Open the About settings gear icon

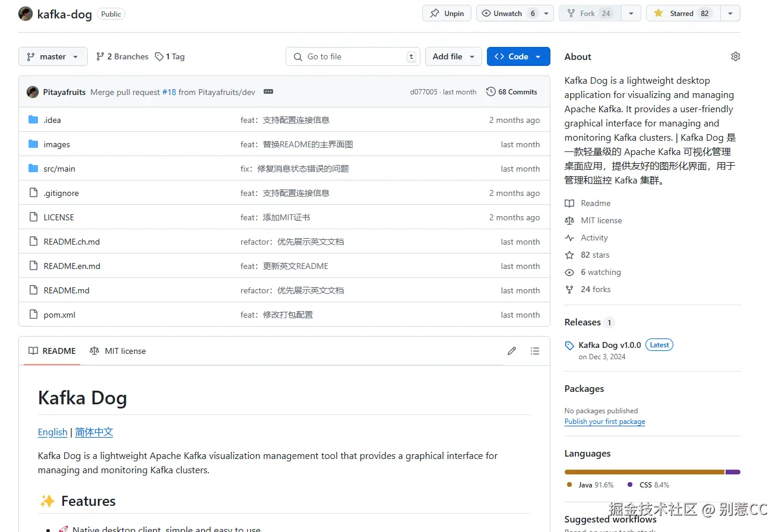pos(736,56)
